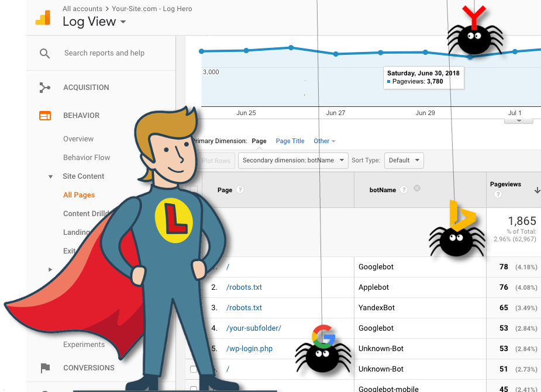Open help icon under Pageviews column header

498,194
